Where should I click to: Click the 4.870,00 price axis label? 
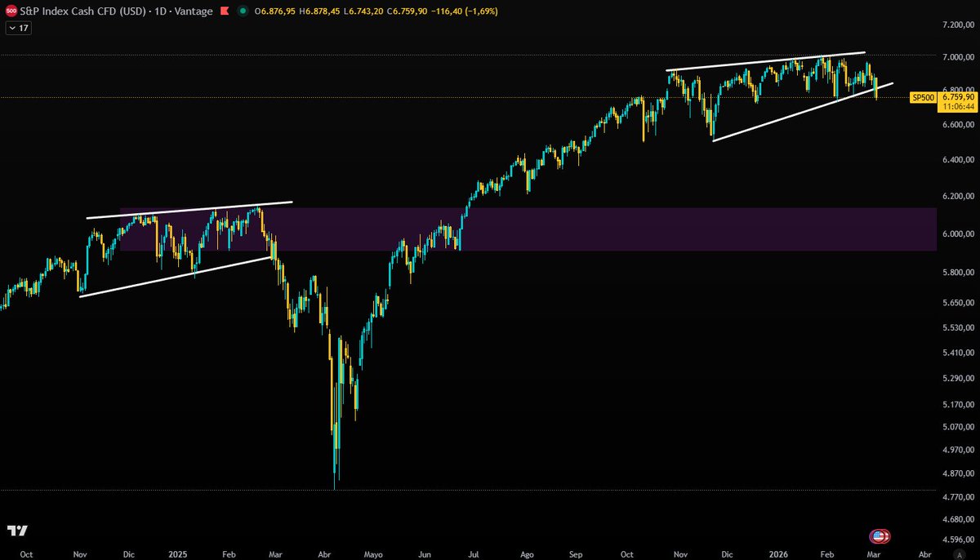coord(959,473)
